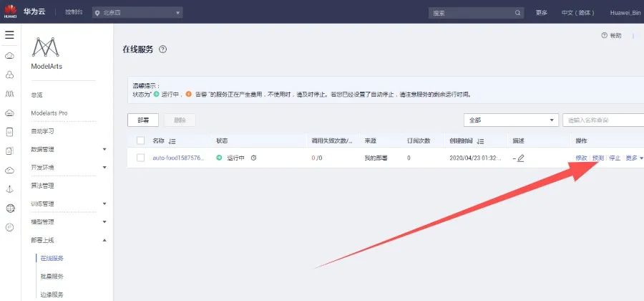This screenshot has width=644, height=301.
Task: Click the name query input field
Action: click(603, 120)
